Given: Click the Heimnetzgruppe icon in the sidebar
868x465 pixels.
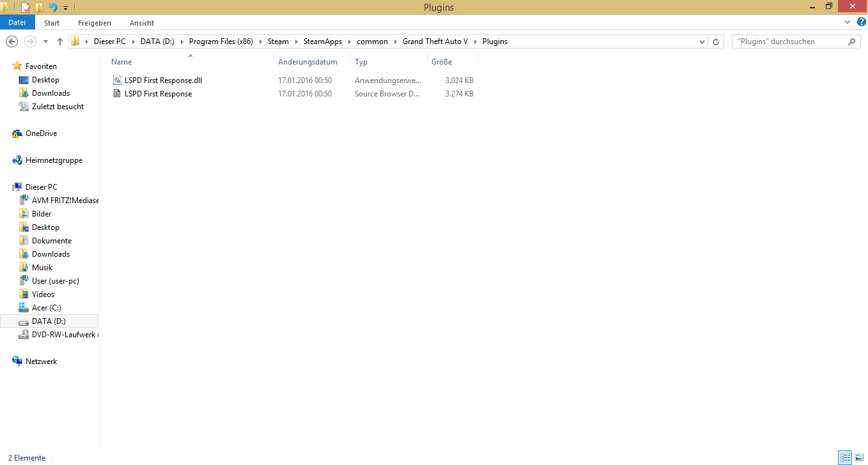Looking at the screenshot, I should pyautogui.click(x=17, y=160).
